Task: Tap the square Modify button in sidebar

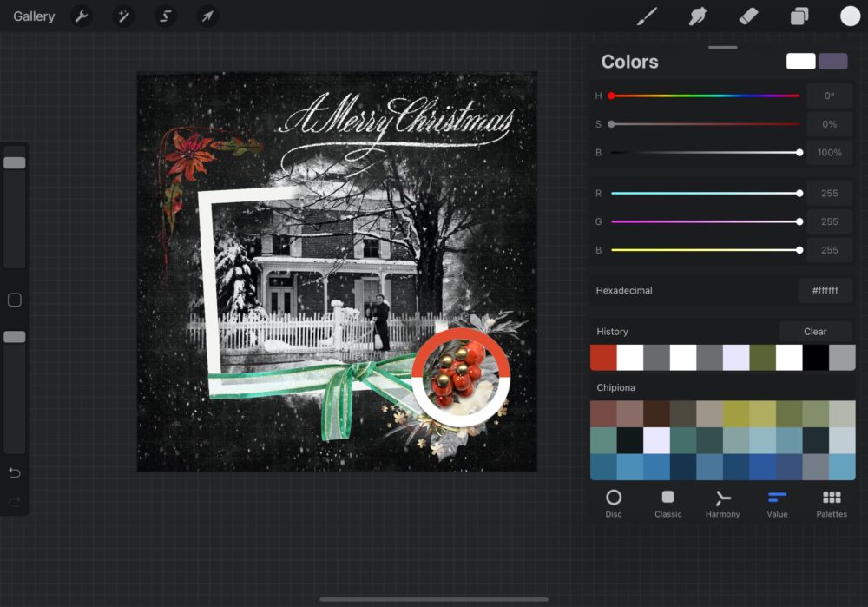Action: click(x=15, y=300)
